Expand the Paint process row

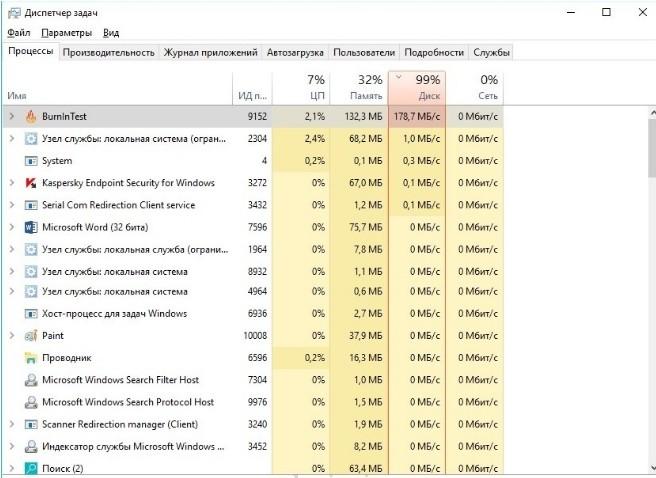coord(12,335)
